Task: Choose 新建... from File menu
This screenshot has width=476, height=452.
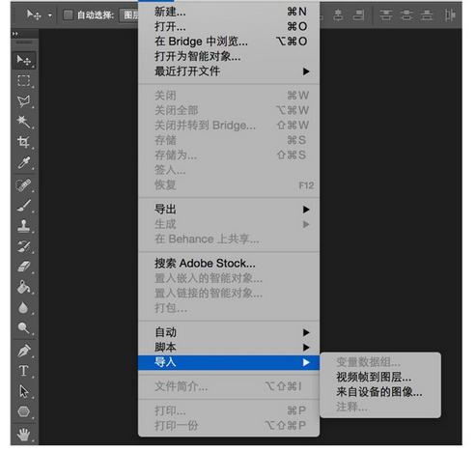Action: (x=229, y=12)
